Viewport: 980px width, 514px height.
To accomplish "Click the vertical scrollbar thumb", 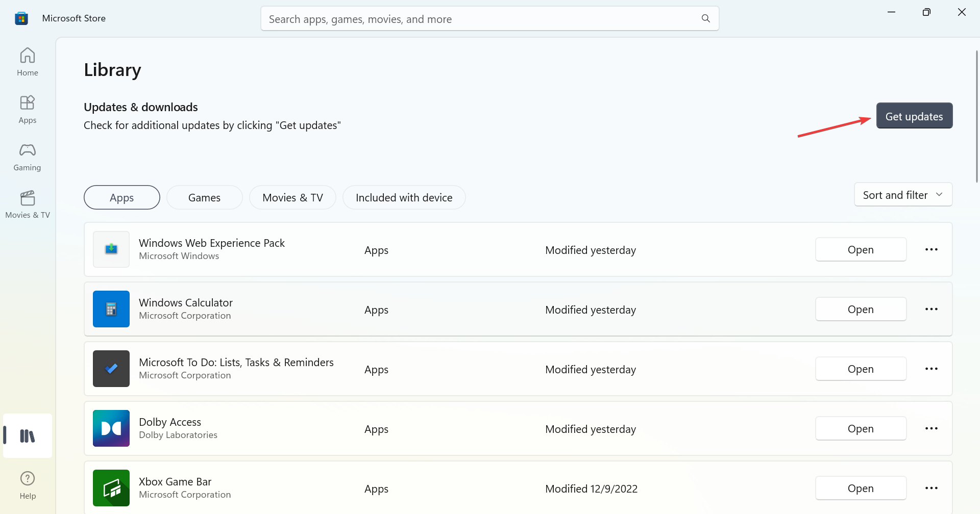I will point(977,116).
